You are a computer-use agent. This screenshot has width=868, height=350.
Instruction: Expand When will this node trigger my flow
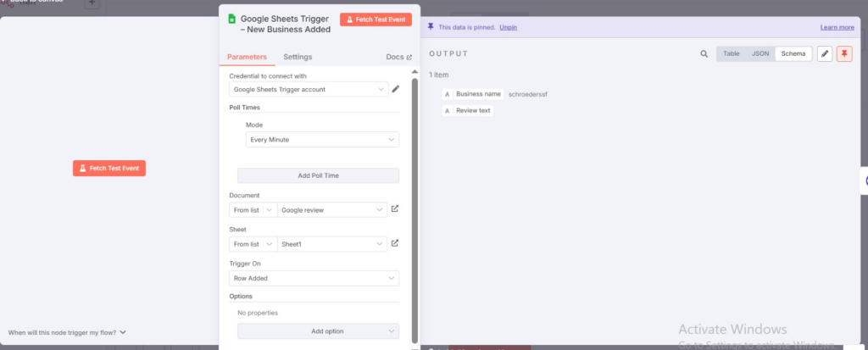(x=68, y=333)
